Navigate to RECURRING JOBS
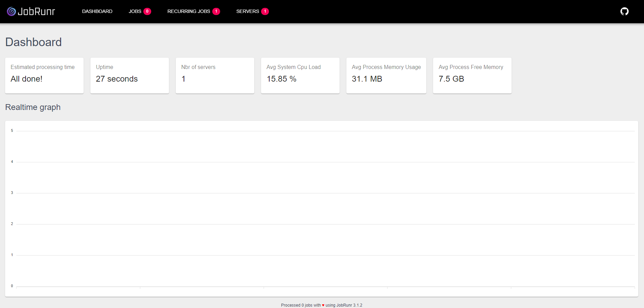This screenshot has height=308, width=644. click(x=189, y=11)
